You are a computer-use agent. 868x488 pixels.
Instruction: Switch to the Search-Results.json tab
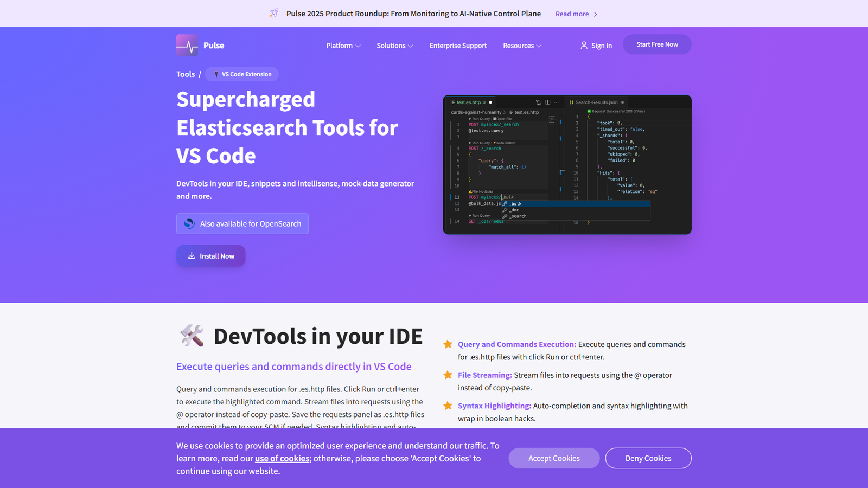click(x=596, y=102)
